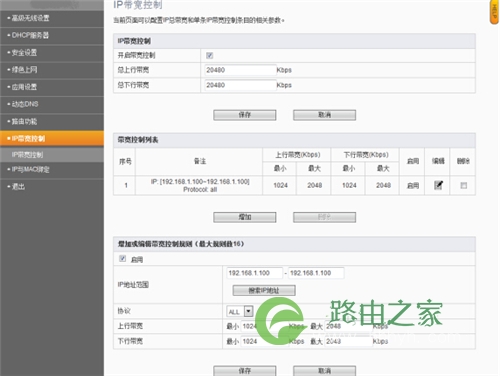
Task: Edit bandwidth rule 1 via pencil icon
Action: tap(438, 185)
